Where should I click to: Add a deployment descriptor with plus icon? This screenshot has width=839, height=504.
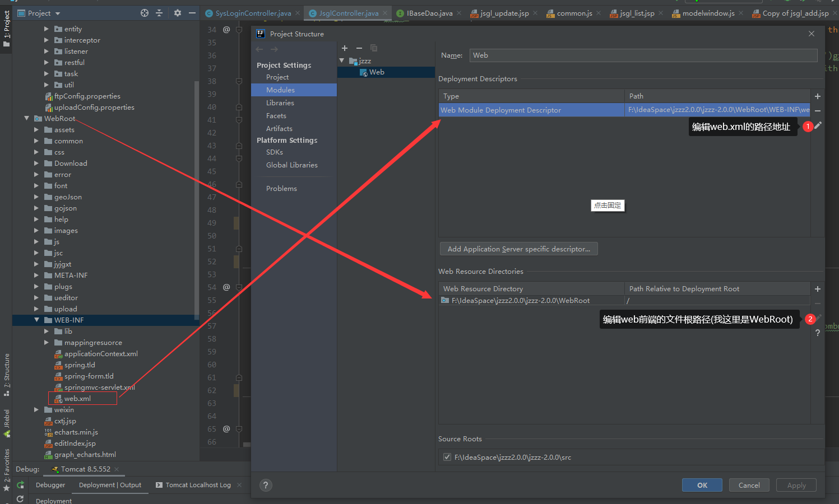point(818,96)
